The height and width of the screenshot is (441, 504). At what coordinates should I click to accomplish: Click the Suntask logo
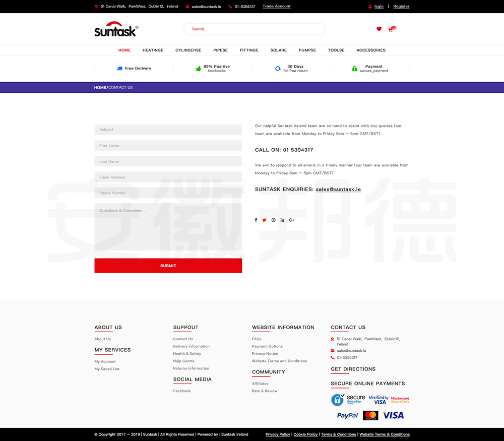[x=116, y=29]
